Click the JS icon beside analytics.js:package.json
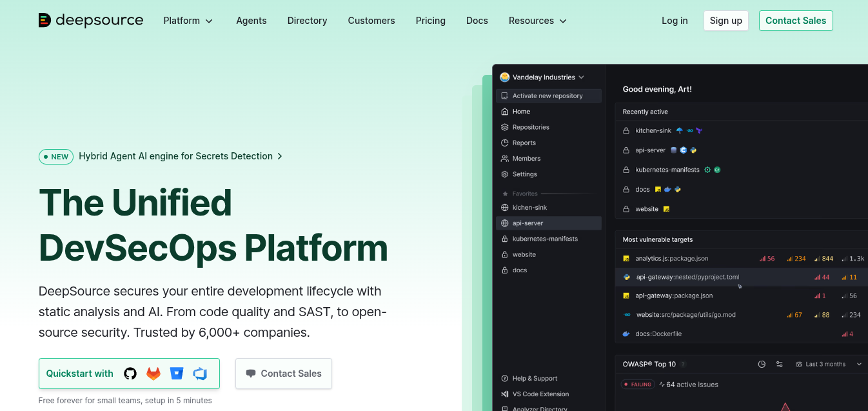The image size is (868, 411). [626, 258]
